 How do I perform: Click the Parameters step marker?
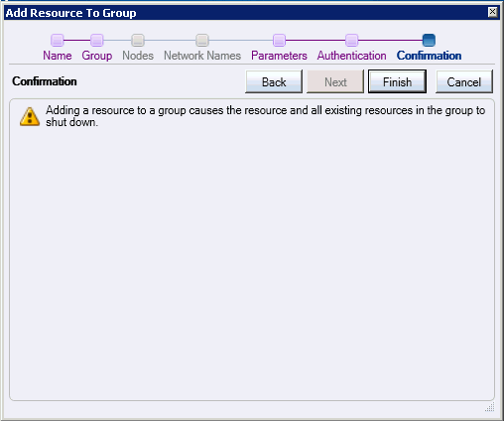[x=279, y=40]
